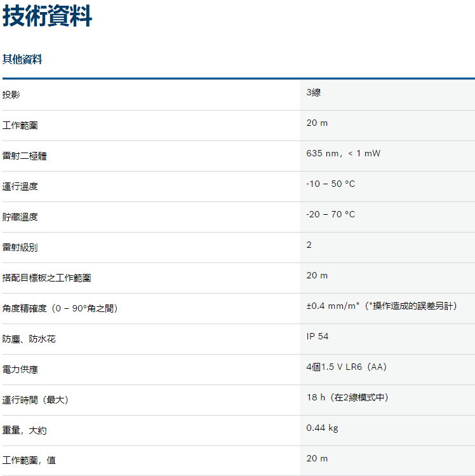Viewport: 475px width, 476px height.
Task: Click the 防塵、防水花 row label
Action: [29, 339]
